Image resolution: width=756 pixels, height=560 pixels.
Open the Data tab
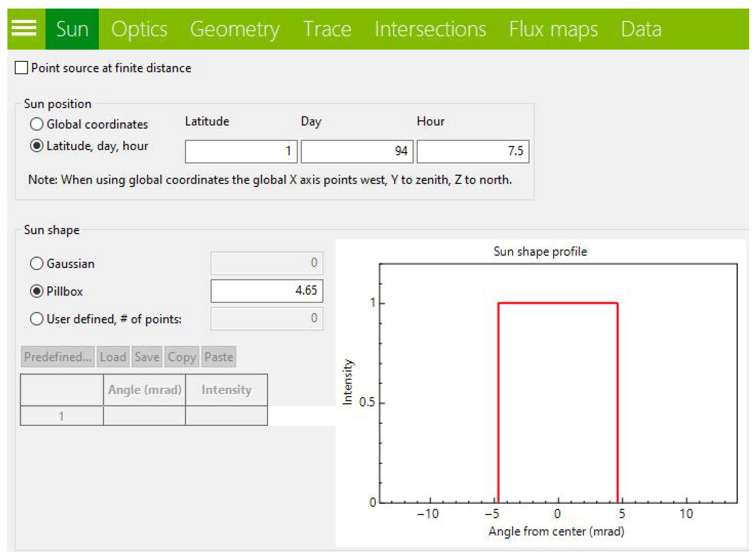click(x=641, y=29)
